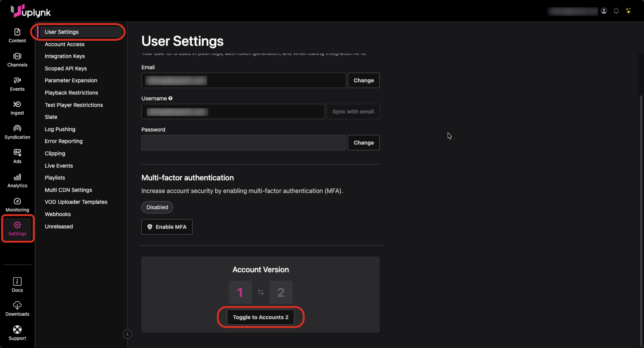
Task: Collapse the settings side panel chevron
Action: [127, 334]
